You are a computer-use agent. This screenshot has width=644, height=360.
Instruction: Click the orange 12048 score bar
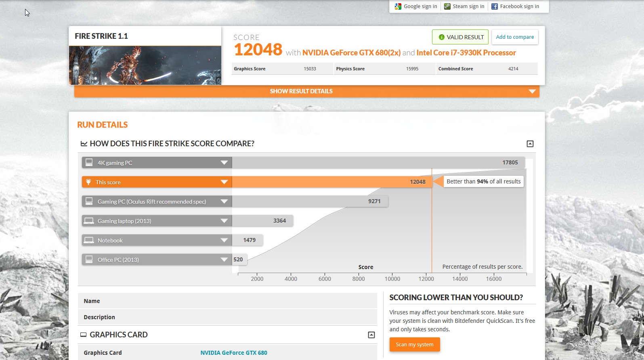[331, 182]
